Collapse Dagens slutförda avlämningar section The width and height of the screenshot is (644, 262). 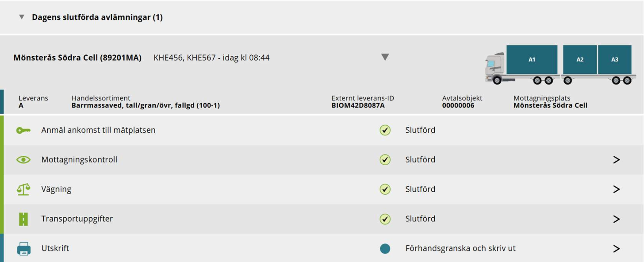click(22, 17)
